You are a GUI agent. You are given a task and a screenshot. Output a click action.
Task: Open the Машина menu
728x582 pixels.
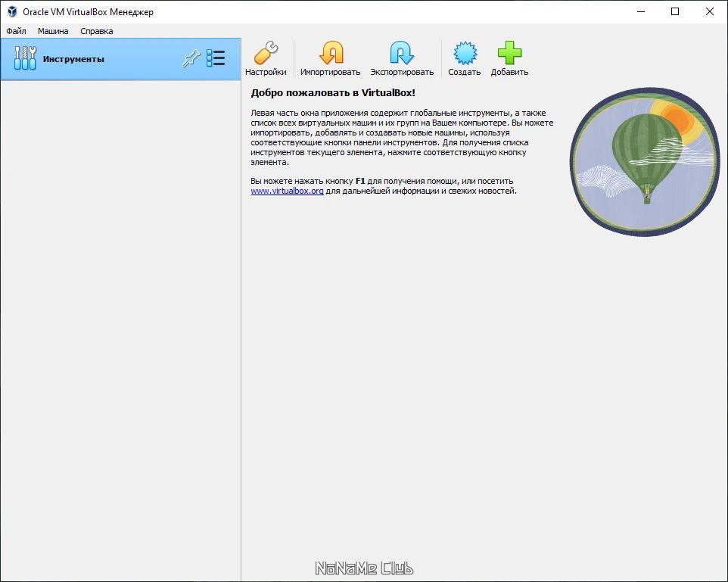tap(53, 31)
